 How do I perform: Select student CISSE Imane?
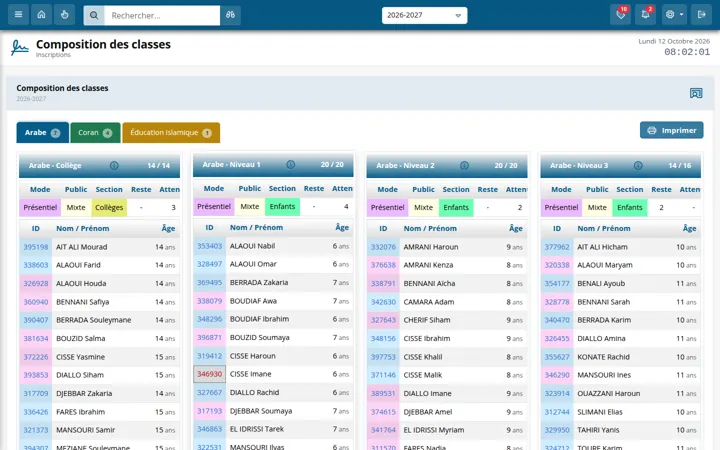click(250, 374)
